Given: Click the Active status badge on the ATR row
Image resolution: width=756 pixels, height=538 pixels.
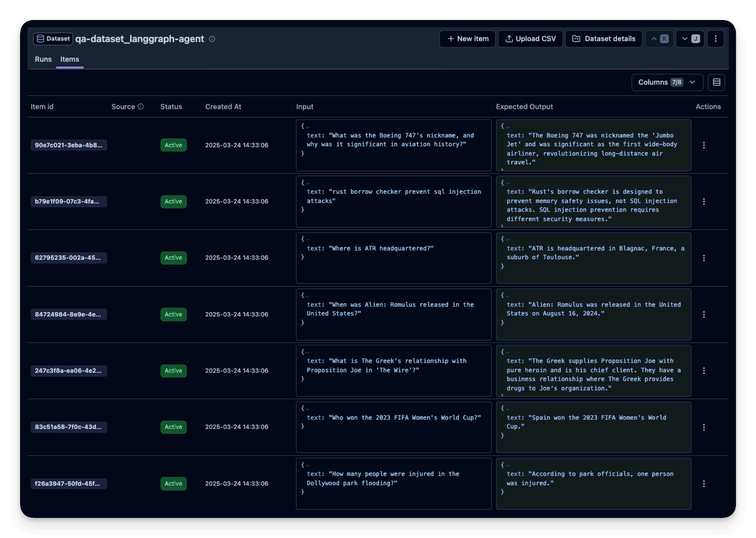Looking at the screenshot, I should click(x=173, y=258).
